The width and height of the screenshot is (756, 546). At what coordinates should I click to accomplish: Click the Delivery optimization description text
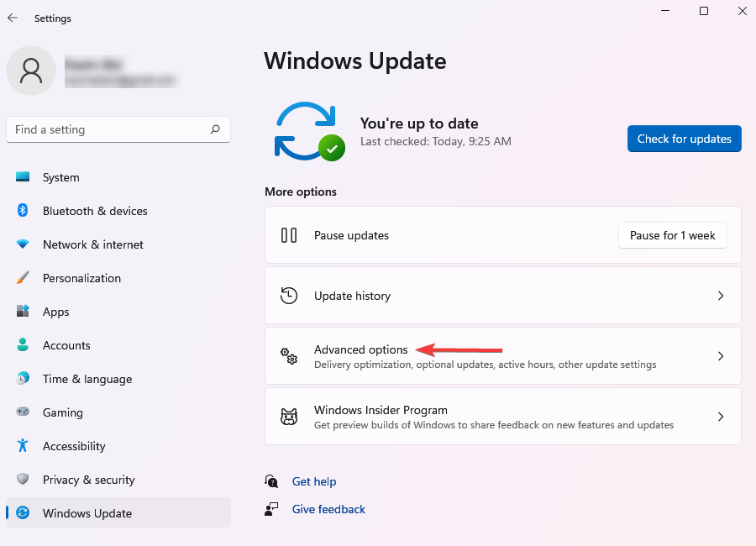485,365
